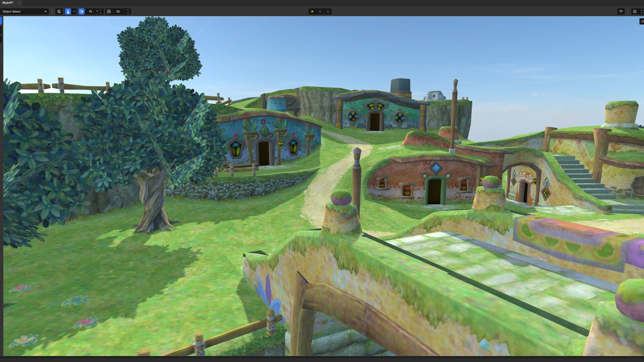Expand the arrow beside the hand tool
The image size is (644, 362).
pyautogui.click(x=74, y=11)
